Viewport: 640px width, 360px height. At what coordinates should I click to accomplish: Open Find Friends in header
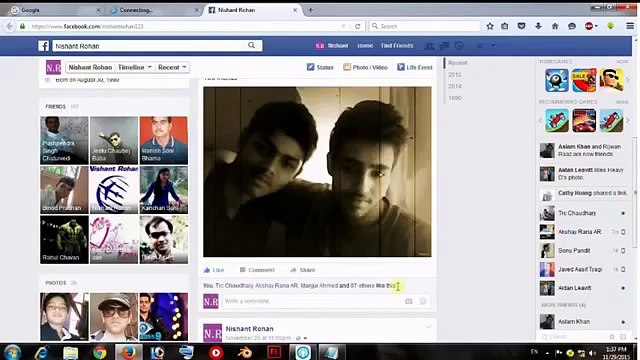click(397, 46)
